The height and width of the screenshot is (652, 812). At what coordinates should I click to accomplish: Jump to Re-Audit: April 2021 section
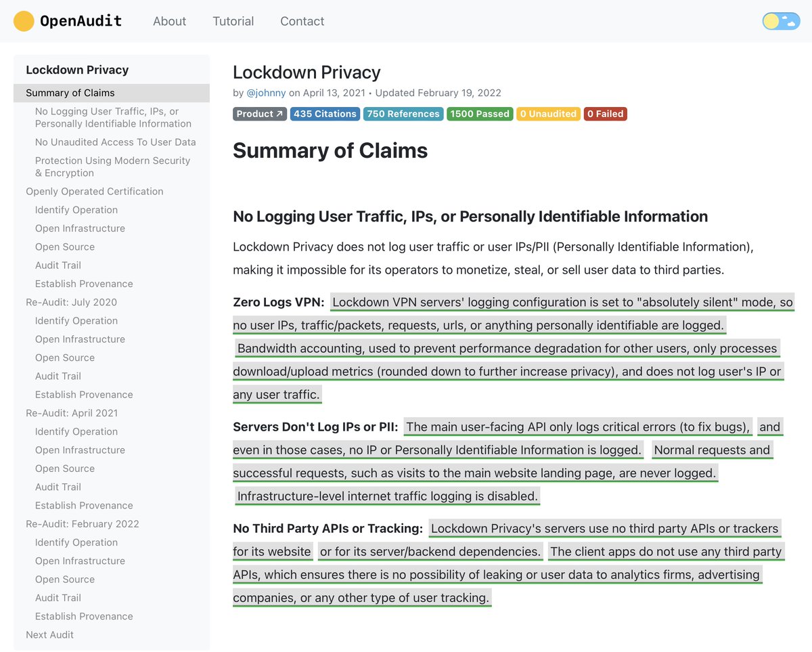[72, 413]
